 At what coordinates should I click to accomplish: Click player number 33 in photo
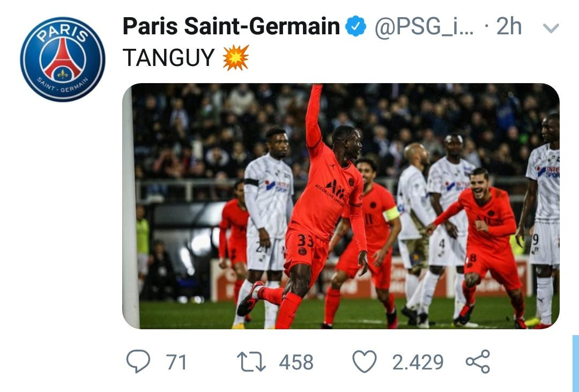point(305,241)
